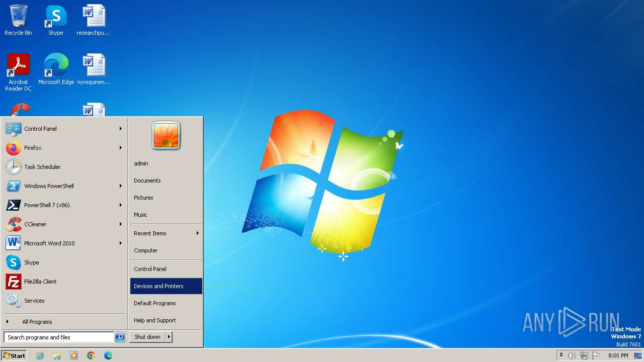Open Help and Support
This screenshot has height=362, width=644.
pyautogui.click(x=166, y=320)
